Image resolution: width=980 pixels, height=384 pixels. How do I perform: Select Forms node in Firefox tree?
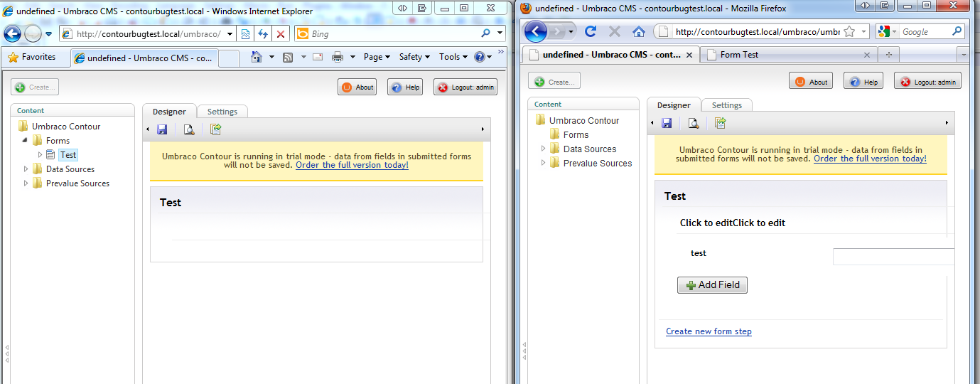click(576, 134)
